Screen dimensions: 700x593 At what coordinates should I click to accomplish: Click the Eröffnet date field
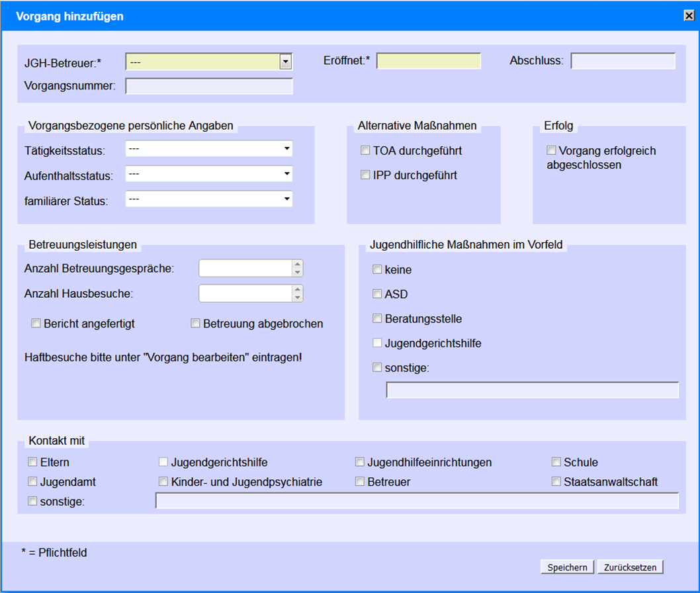point(428,62)
